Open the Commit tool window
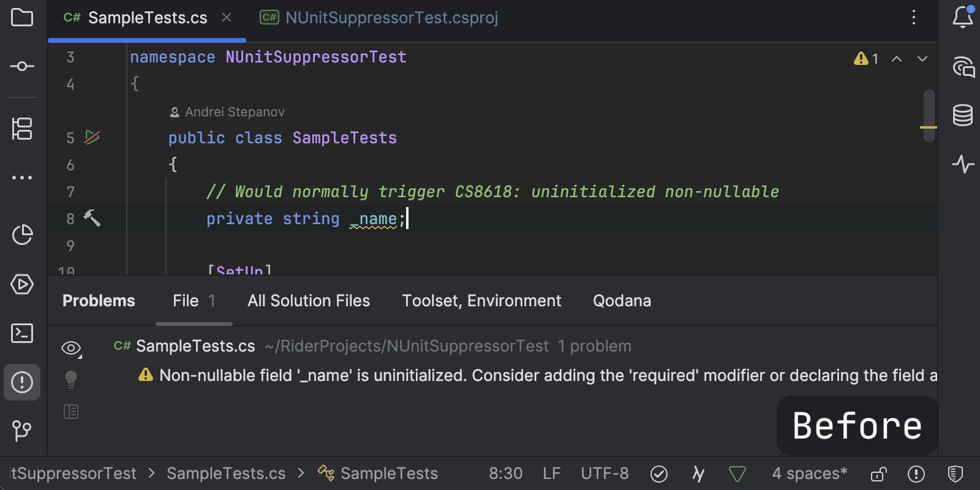The height and width of the screenshot is (490, 980). point(22,66)
